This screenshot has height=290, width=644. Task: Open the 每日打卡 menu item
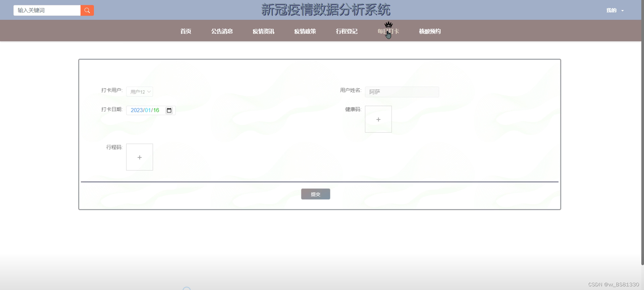388,31
